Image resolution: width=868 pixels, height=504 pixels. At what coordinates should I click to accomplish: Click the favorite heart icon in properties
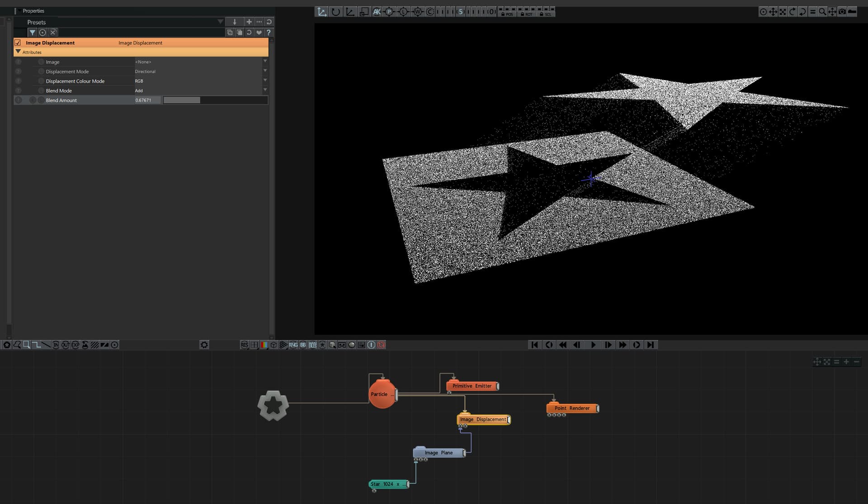[x=259, y=33]
